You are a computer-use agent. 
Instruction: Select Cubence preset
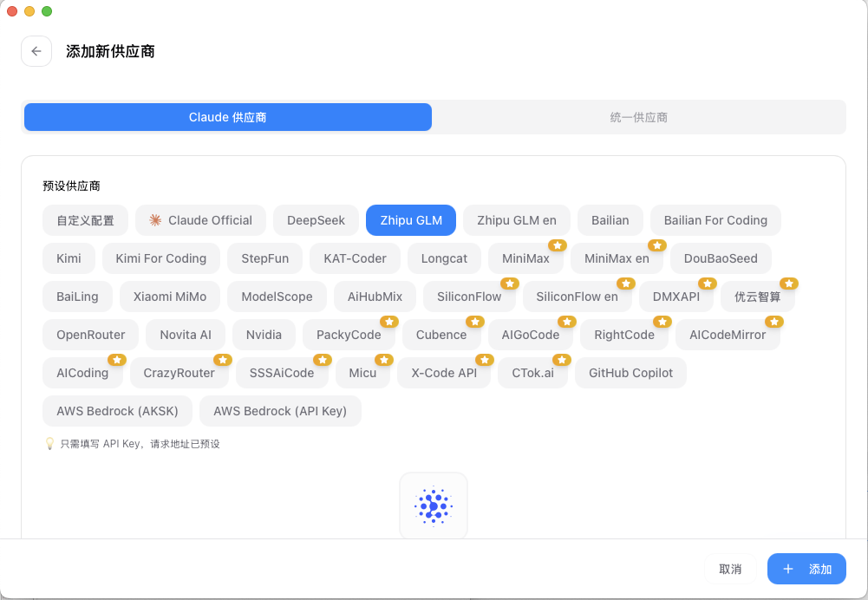point(441,335)
